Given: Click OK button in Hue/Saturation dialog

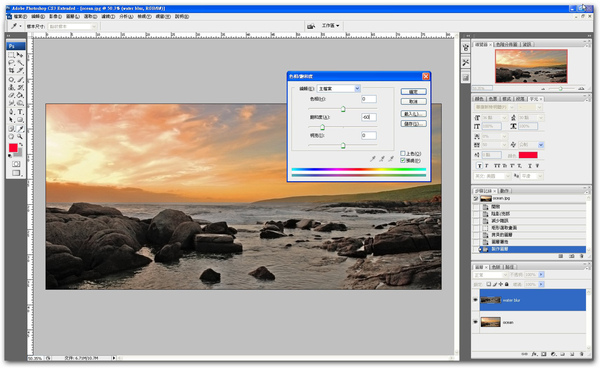Looking at the screenshot, I should 413,92.
